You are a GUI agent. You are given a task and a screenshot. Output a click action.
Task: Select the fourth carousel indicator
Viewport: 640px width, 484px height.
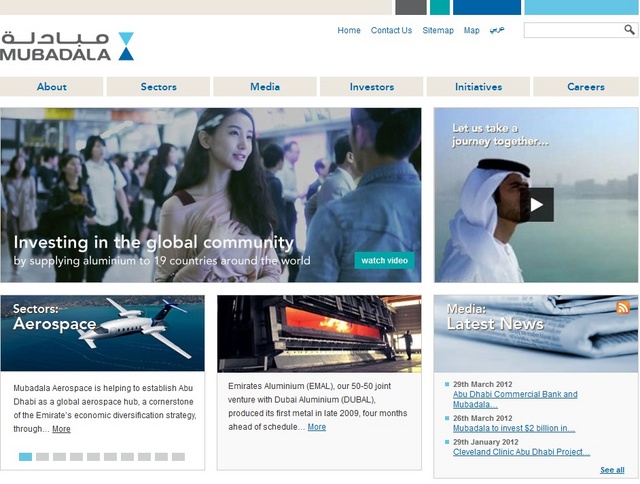click(76, 457)
